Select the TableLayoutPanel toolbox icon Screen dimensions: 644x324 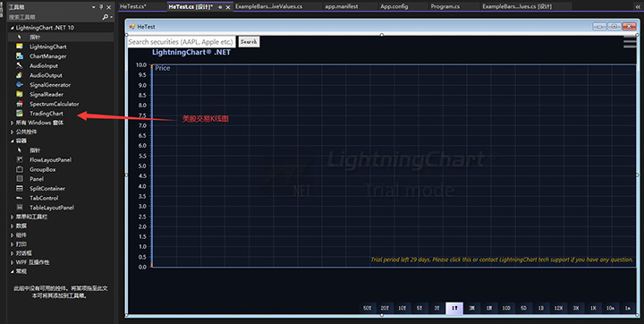pos(20,208)
